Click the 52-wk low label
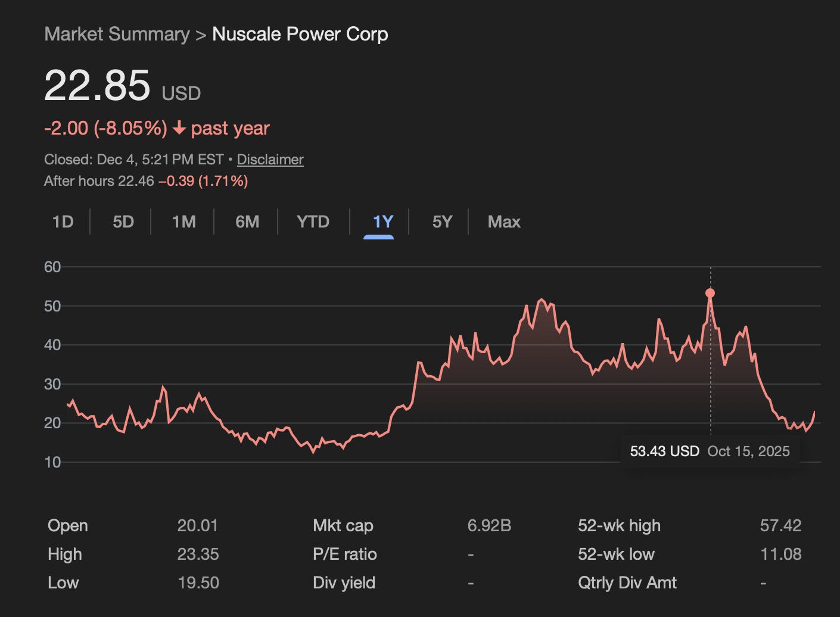Screen dimensions: 840x617 [617, 554]
